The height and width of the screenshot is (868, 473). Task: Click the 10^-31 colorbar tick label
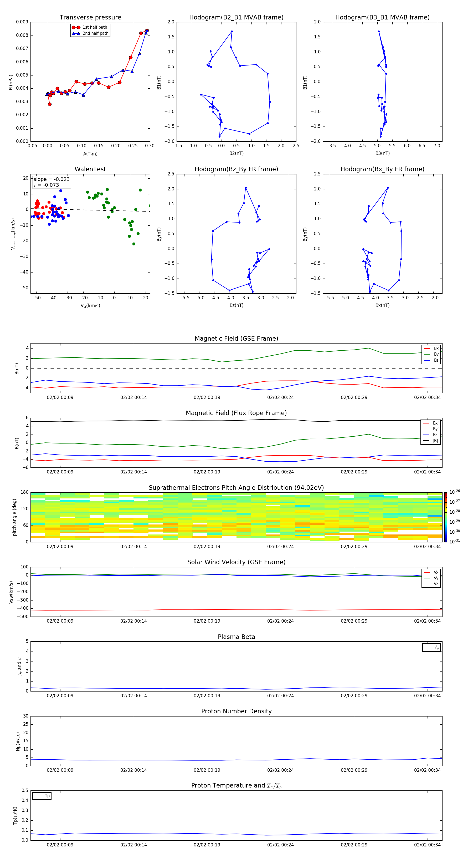click(455, 542)
